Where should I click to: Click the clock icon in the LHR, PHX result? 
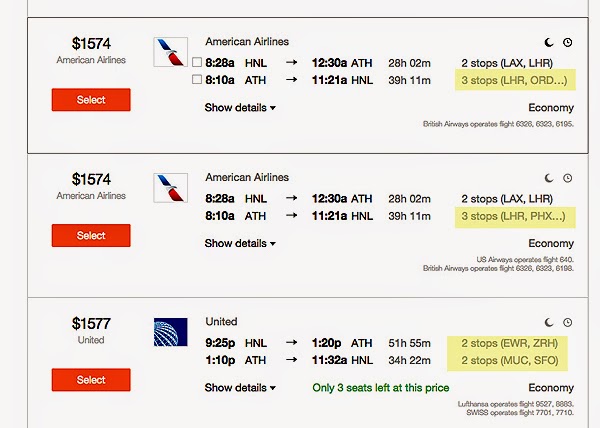567,178
